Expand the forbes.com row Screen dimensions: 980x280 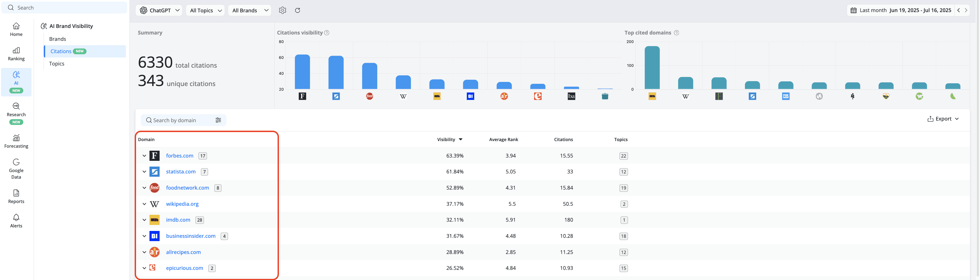click(144, 156)
